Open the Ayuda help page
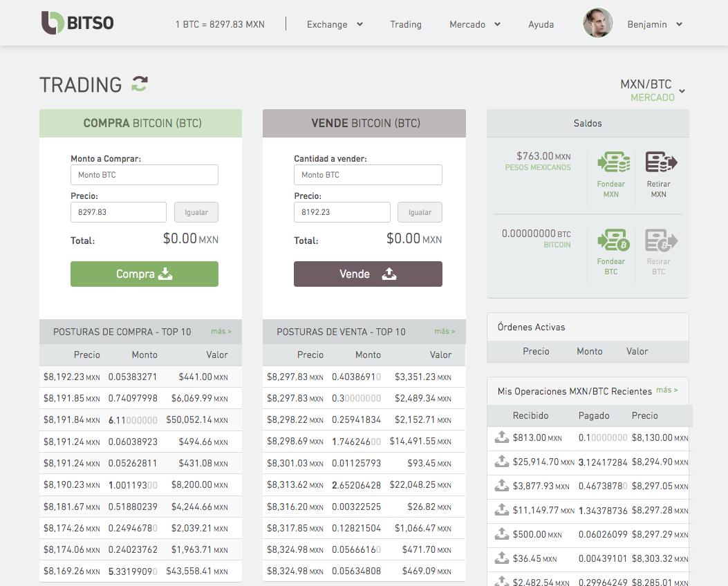This screenshot has height=586, width=728. [541, 24]
